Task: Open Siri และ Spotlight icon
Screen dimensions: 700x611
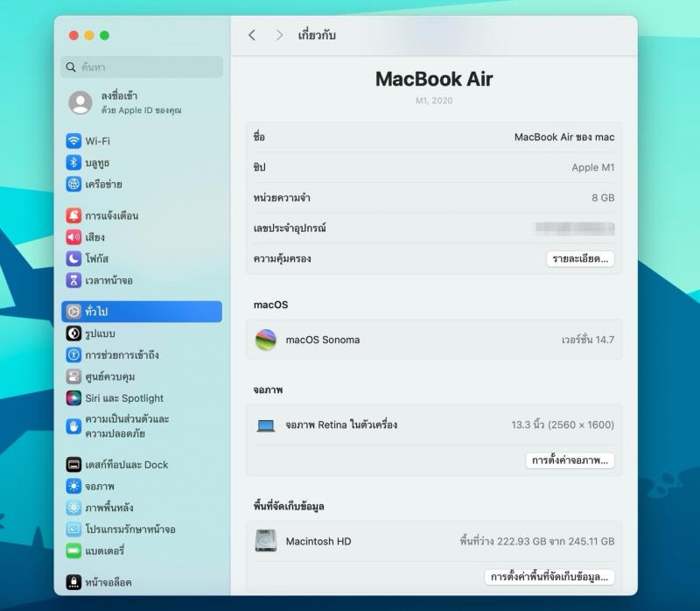Action: (x=73, y=398)
